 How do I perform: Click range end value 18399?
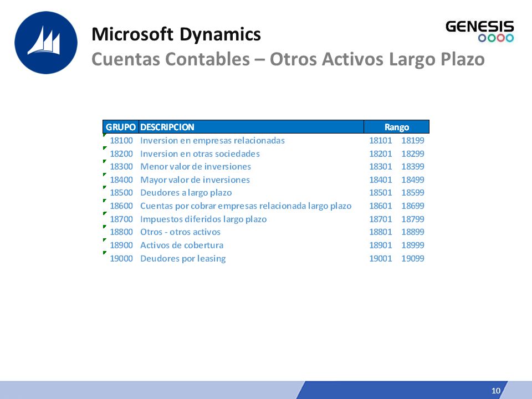pos(412,167)
